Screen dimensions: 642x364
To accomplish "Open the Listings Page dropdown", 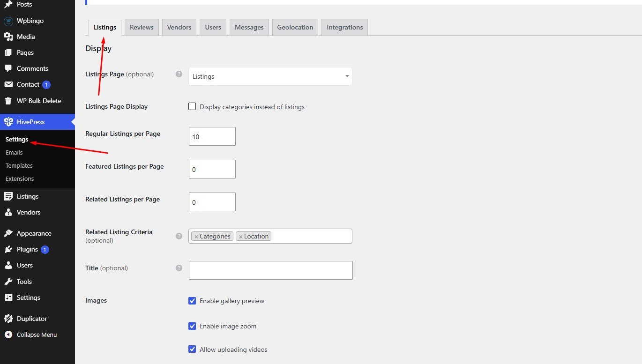I will pyautogui.click(x=270, y=76).
